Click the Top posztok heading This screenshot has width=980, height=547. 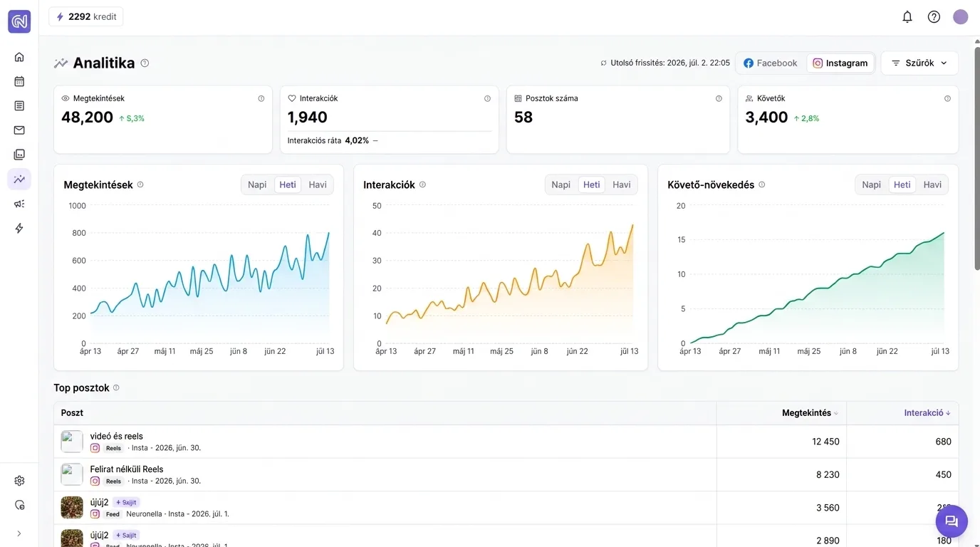tap(81, 387)
